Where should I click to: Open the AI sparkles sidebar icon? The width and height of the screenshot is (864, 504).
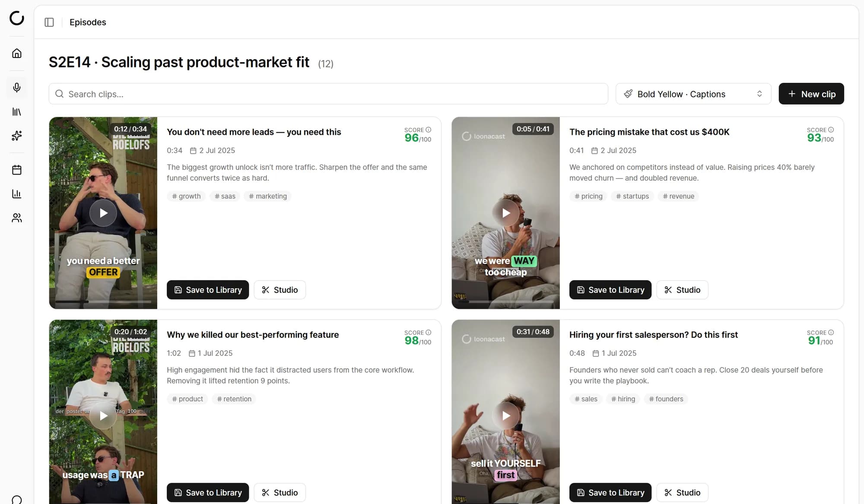pos(17,136)
